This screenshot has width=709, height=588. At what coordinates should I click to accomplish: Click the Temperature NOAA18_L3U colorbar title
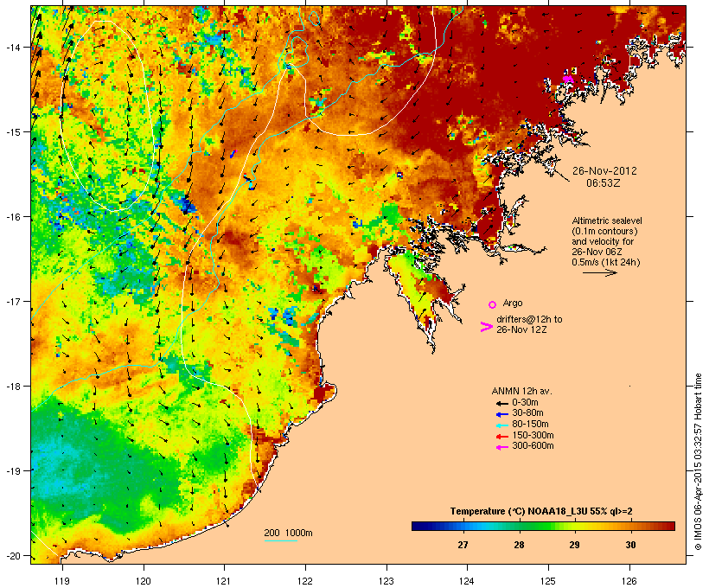click(x=541, y=512)
